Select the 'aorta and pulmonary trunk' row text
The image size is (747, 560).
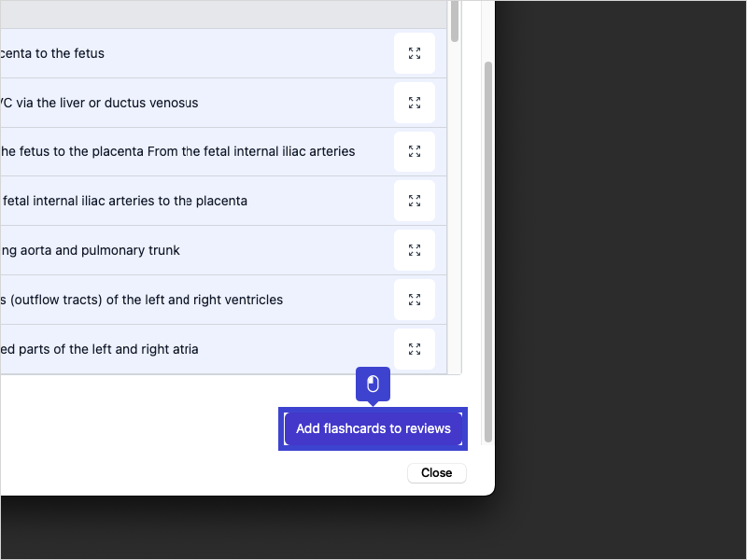coord(91,250)
